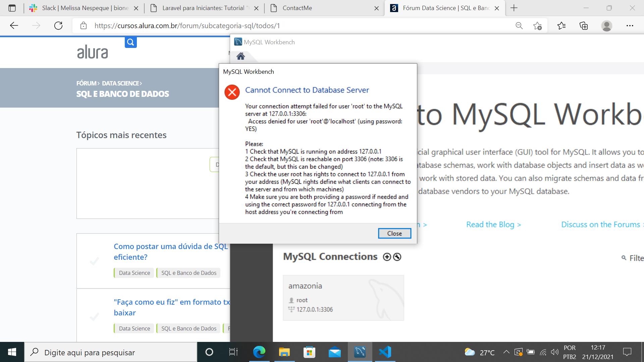Switch keyboard language POR PTB2
Viewport: 644px width, 362px height.
point(570,352)
